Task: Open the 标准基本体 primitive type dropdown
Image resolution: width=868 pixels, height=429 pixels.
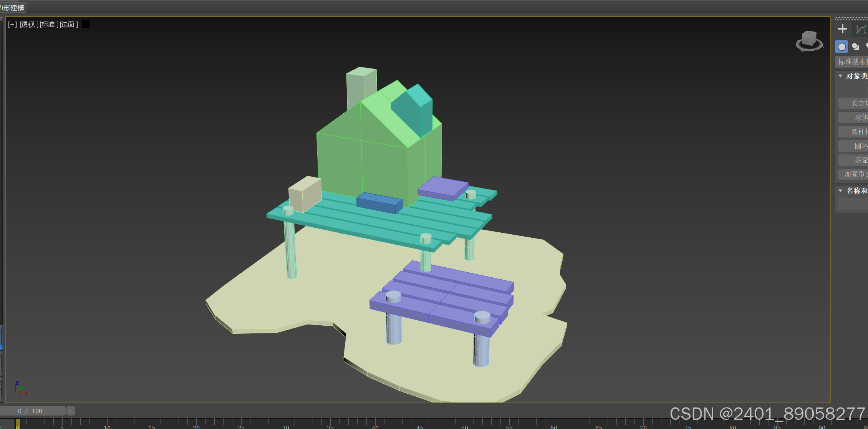Action: pyautogui.click(x=852, y=62)
